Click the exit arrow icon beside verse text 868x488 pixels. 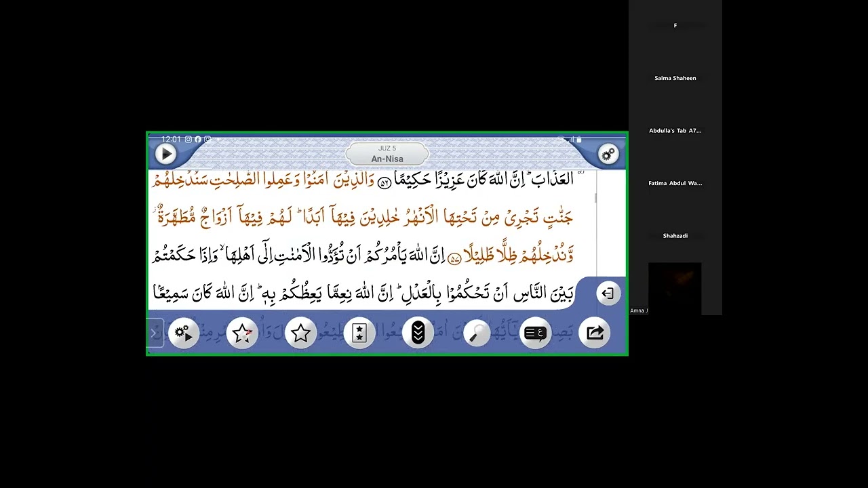[x=608, y=293]
